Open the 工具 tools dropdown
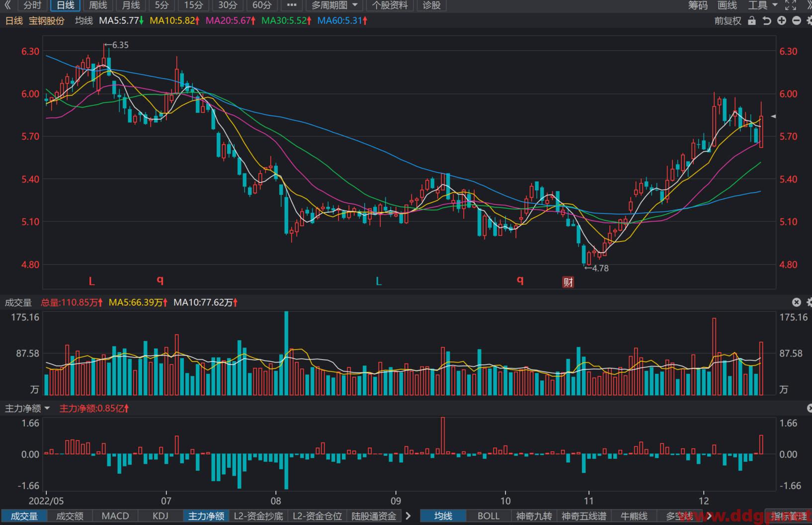Viewport: 812px width, 525px height. click(x=763, y=5)
